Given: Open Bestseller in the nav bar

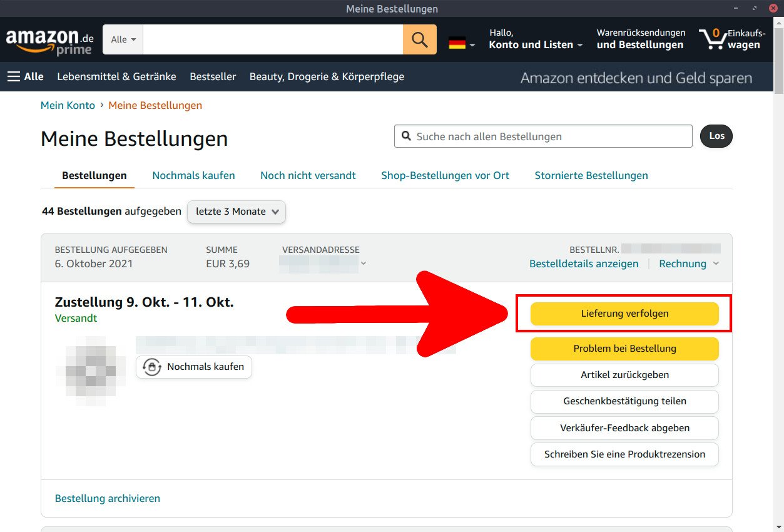Looking at the screenshot, I should (213, 76).
